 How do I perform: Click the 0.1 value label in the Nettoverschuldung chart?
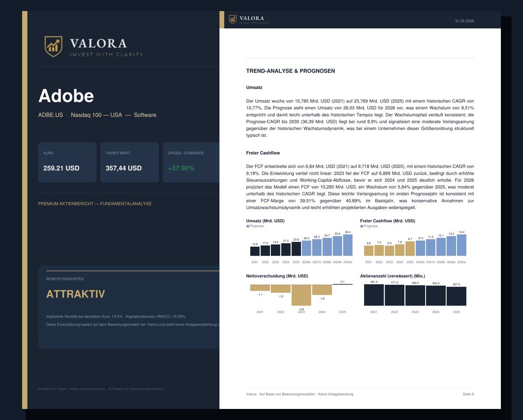[x=342, y=282]
